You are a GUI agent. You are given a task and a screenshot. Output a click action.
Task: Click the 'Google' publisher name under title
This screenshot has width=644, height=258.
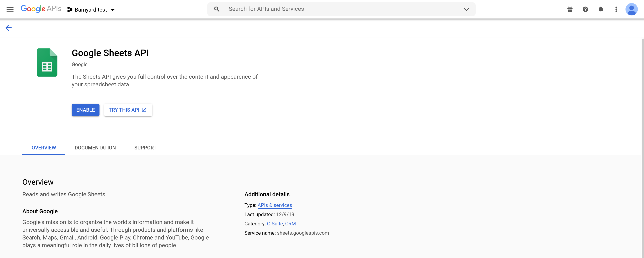tap(79, 64)
